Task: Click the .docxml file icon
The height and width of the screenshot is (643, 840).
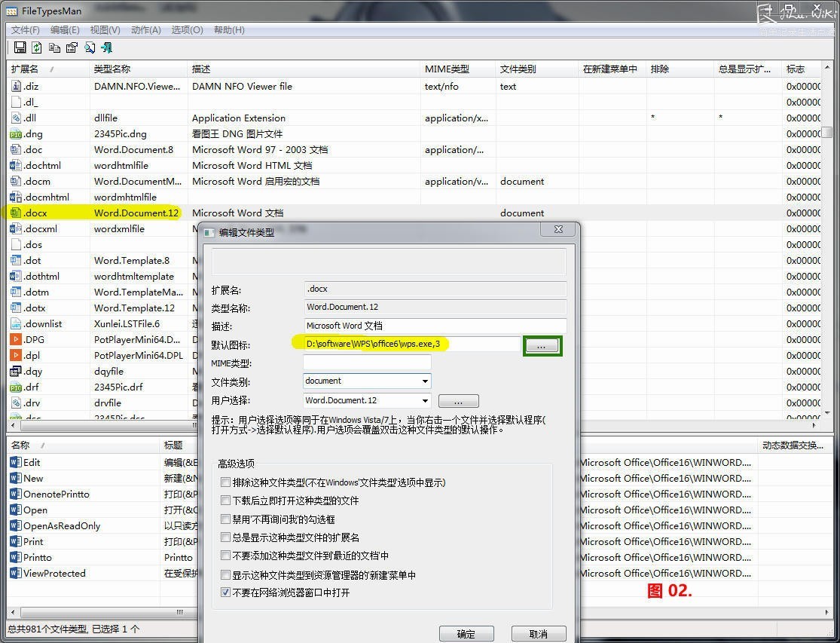Action: pyautogui.click(x=16, y=229)
